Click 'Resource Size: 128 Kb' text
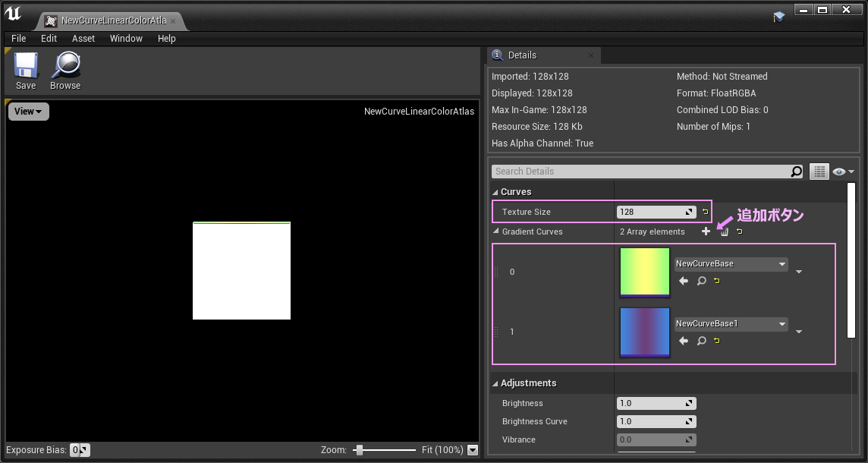Viewport: 868px width, 463px height. click(537, 126)
